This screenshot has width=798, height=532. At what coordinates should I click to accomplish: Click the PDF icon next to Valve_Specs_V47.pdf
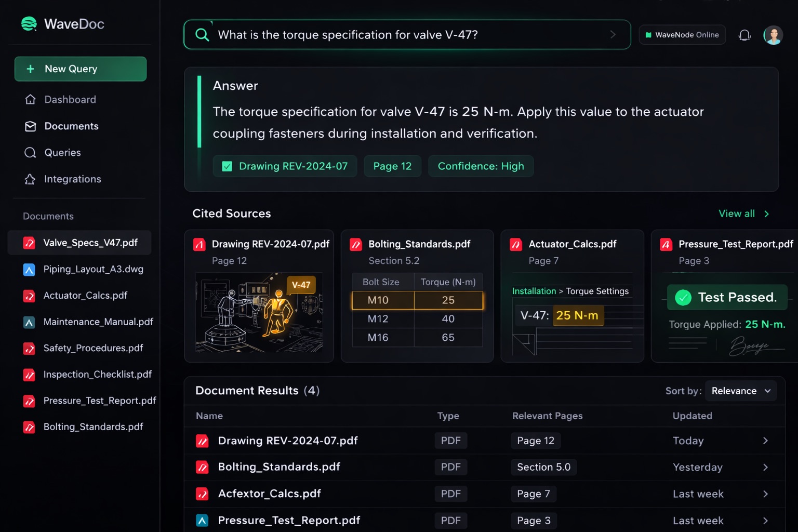pos(29,243)
